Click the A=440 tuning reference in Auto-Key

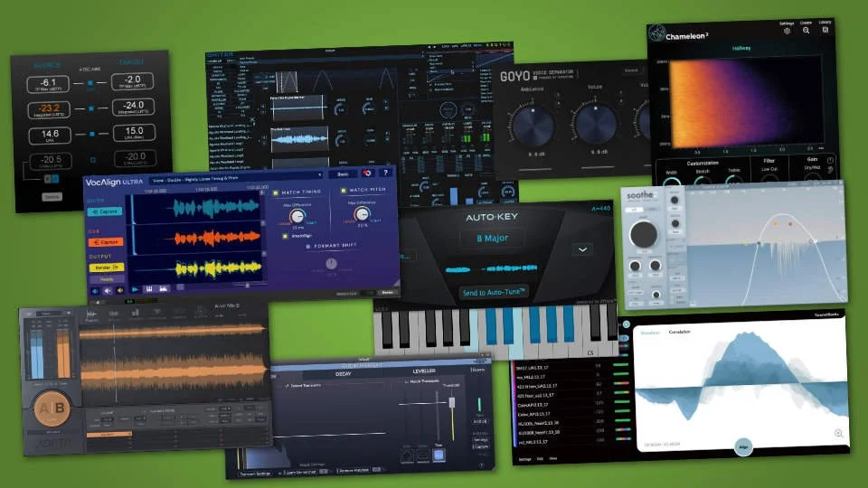tap(600, 209)
